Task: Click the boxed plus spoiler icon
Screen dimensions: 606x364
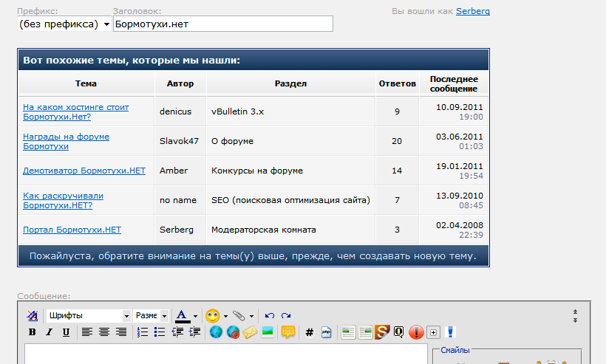Action: point(433,332)
